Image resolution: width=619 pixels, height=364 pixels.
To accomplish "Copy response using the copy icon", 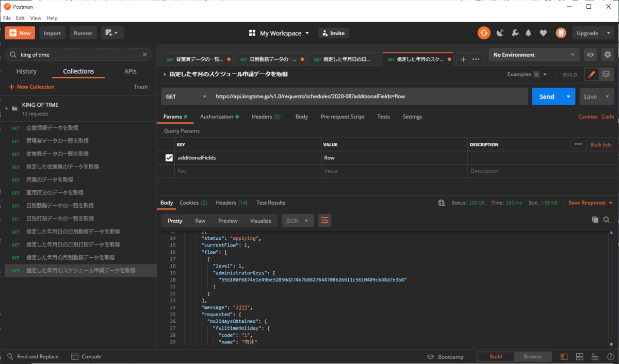I will [595, 220].
